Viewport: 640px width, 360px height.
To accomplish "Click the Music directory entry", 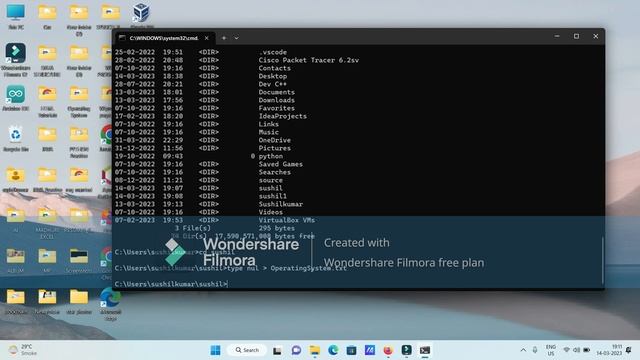I will pyautogui.click(x=269, y=132).
